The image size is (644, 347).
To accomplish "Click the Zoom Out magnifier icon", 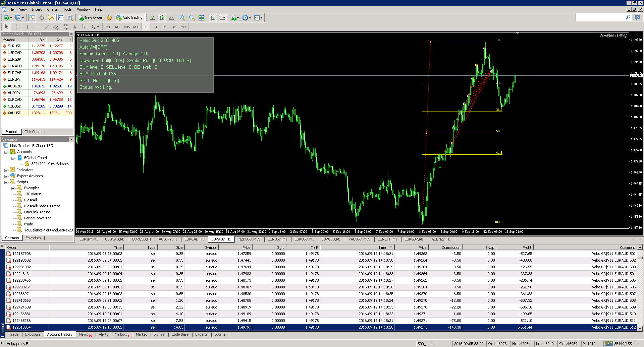I will pyautogui.click(x=192, y=18).
